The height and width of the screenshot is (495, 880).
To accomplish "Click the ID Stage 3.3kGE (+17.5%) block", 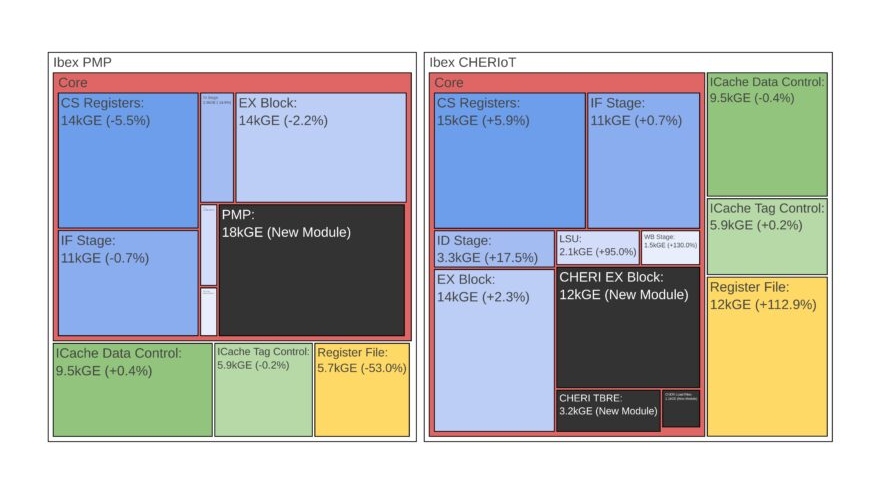I will pos(494,249).
